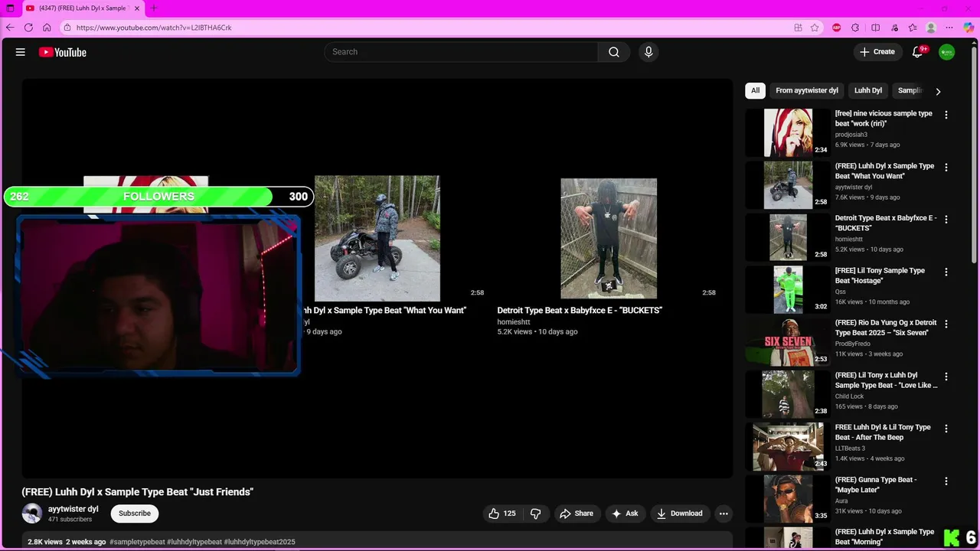Open the browser extensions puzzle icon
Image resolution: width=980 pixels, height=551 pixels.
coord(855,28)
